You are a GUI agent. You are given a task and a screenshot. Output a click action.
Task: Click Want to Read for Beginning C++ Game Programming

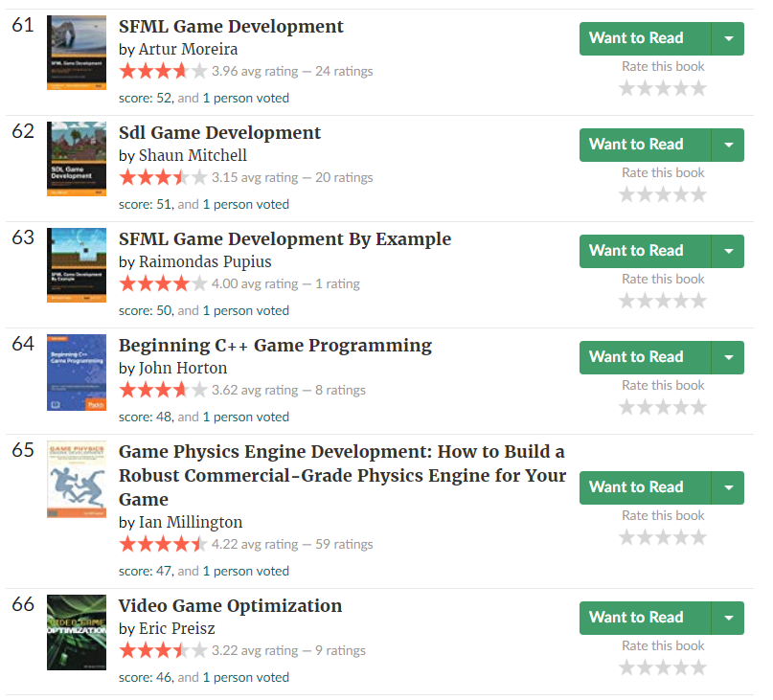645,357
